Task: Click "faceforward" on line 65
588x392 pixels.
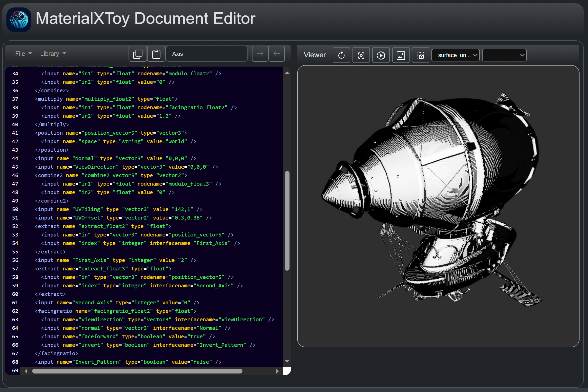Action: coord(99,336)
